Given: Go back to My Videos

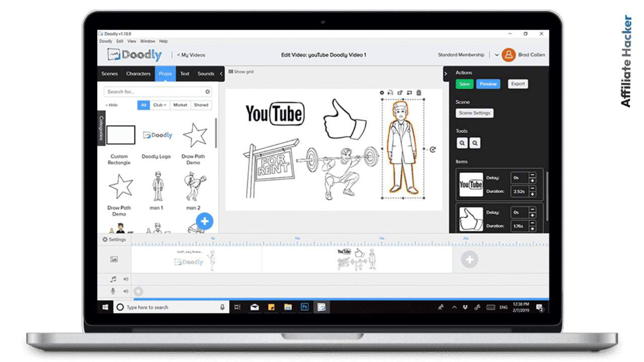Looking at the screenshot, I should (x=191, y=55).
